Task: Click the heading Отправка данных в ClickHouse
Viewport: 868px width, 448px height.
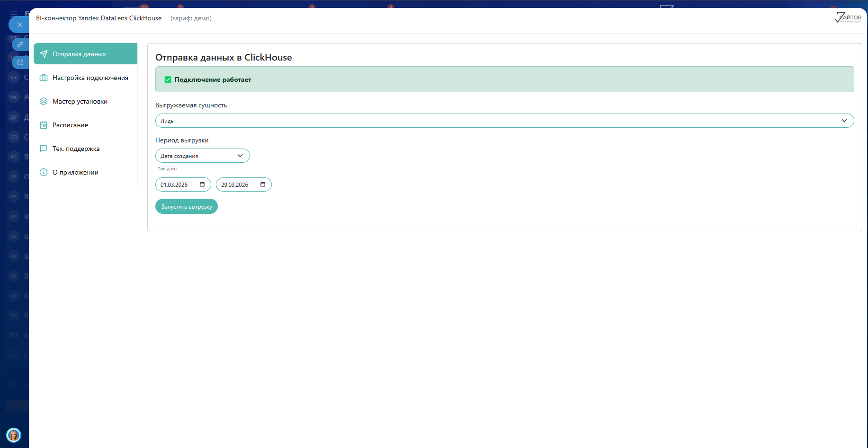Action: pos(224,57)
